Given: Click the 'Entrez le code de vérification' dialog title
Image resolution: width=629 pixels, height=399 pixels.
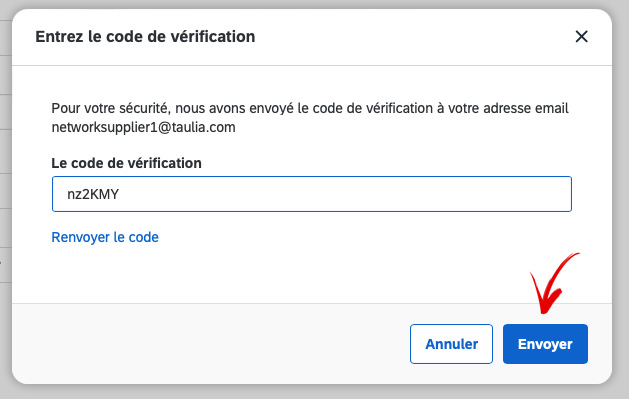Looking at the screenshot, I should (x=145, y=36).
